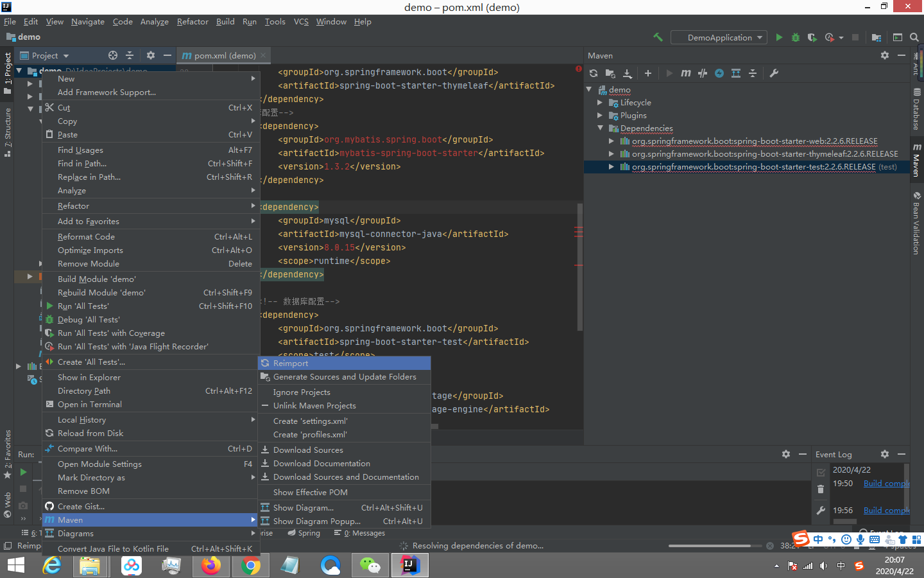924x578 pixels.
Task: Toggle Database tool window on right sidebar
Action: [917, 109]
